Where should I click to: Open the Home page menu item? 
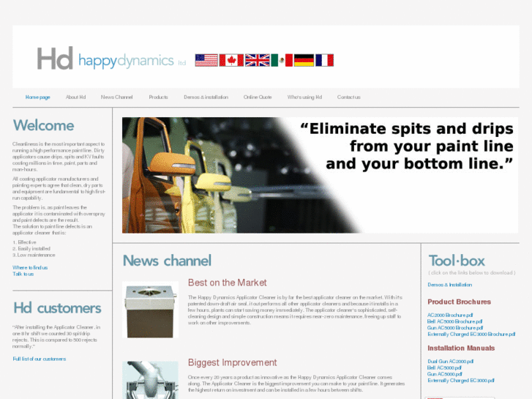(x=37, y=97)
